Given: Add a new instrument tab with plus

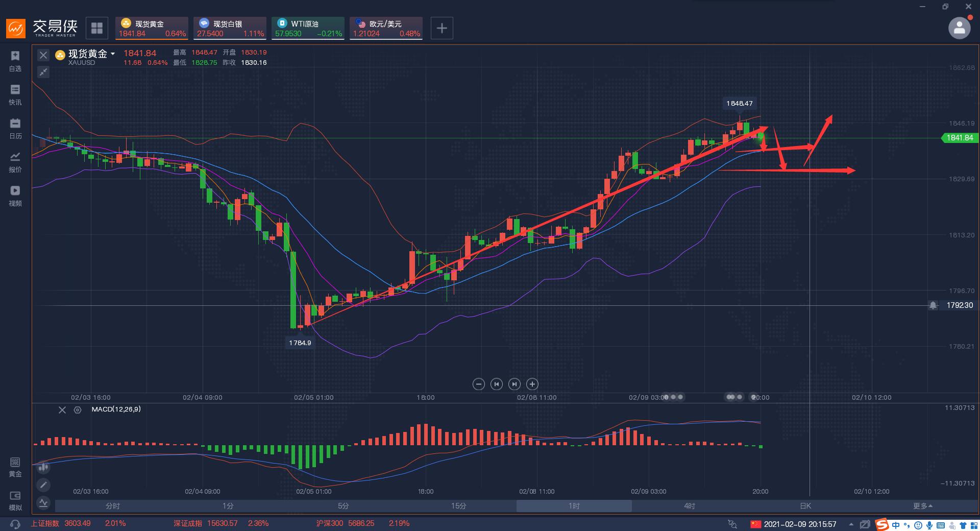Looking at the screenshot, I should click(x=442, y=28).
